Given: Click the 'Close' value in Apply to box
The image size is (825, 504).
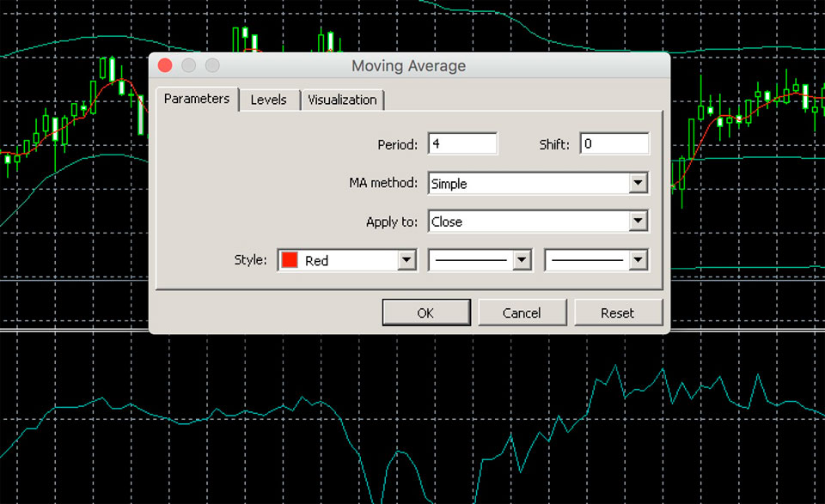Looking at the screenshot, I should [x=447, y=222].
